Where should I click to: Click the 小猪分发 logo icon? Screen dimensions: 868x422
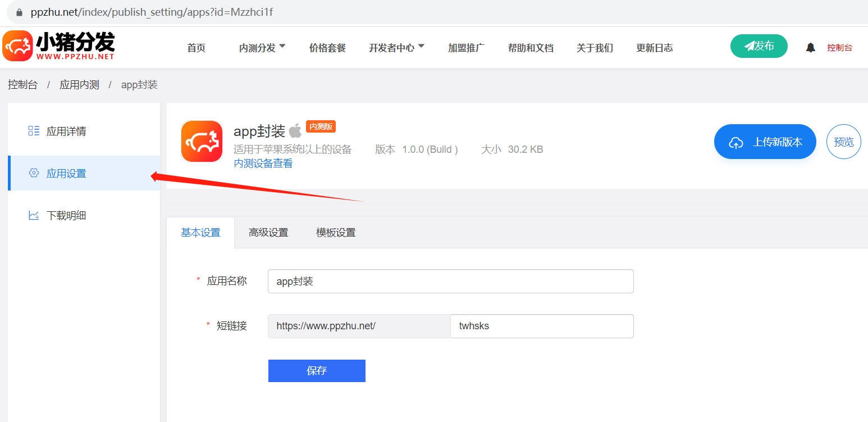pyautogui.click(x=19, y=45)
